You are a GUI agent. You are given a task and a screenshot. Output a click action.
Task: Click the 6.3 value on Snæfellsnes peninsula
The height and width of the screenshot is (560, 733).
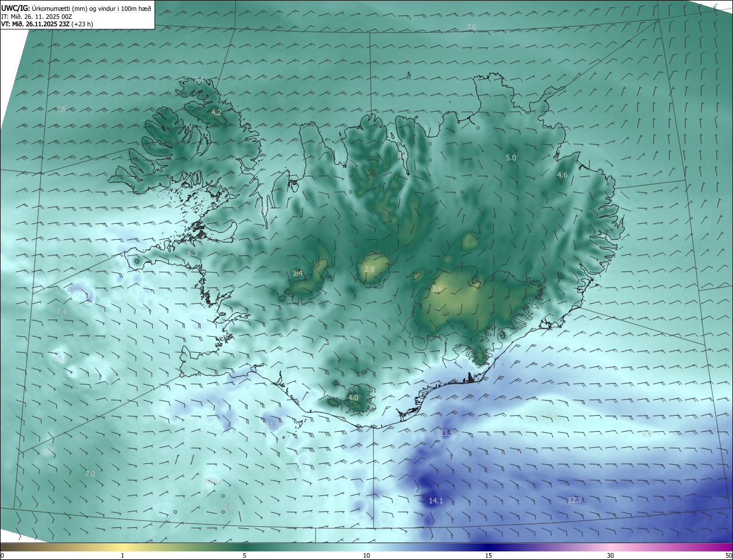pos(192,253)
